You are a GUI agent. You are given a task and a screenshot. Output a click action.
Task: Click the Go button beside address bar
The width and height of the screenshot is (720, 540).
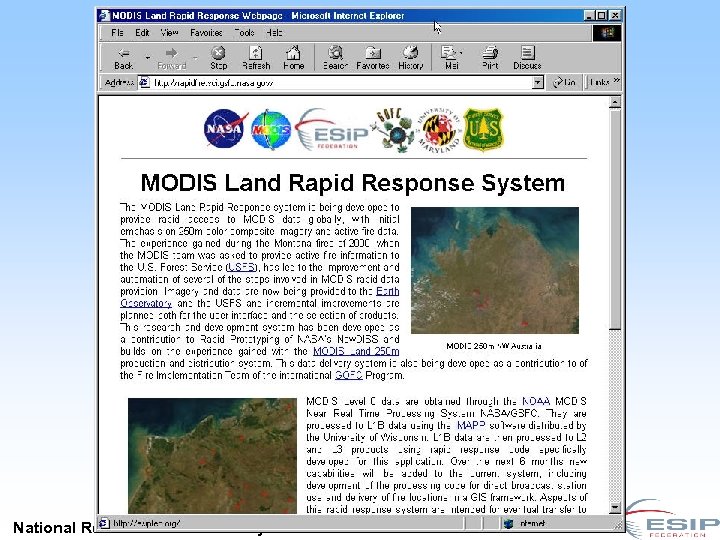[x=564, y=82]
